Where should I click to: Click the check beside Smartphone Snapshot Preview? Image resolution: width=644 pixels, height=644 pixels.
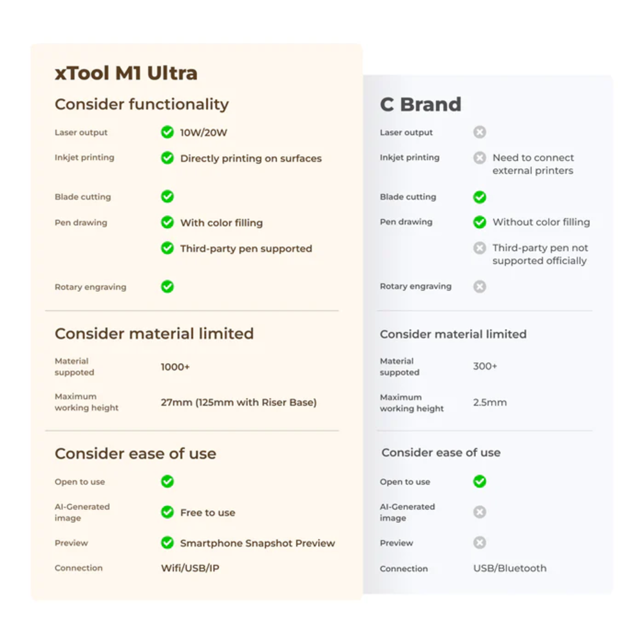(167, 543)
